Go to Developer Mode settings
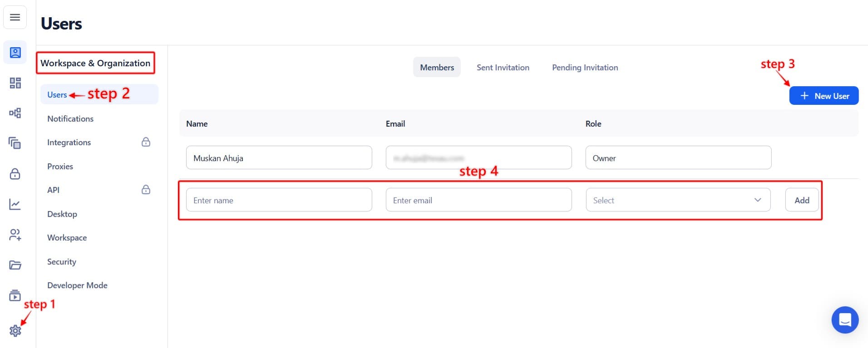This screenshot has width=868, height=348. pos(77,285)
